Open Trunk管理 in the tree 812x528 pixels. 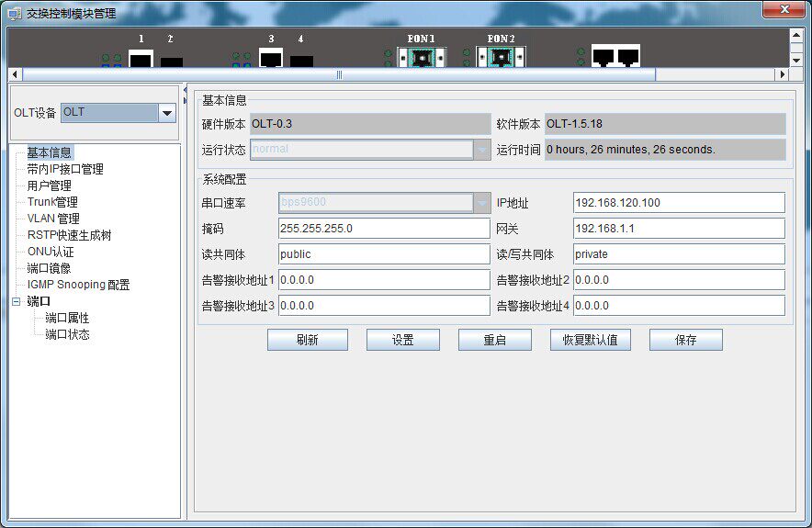52,202
